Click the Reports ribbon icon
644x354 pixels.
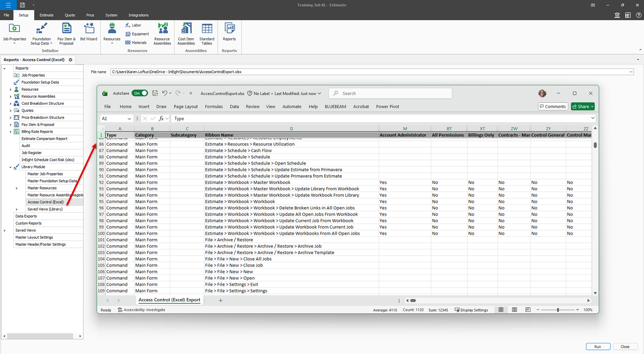(x=229, y=32)
